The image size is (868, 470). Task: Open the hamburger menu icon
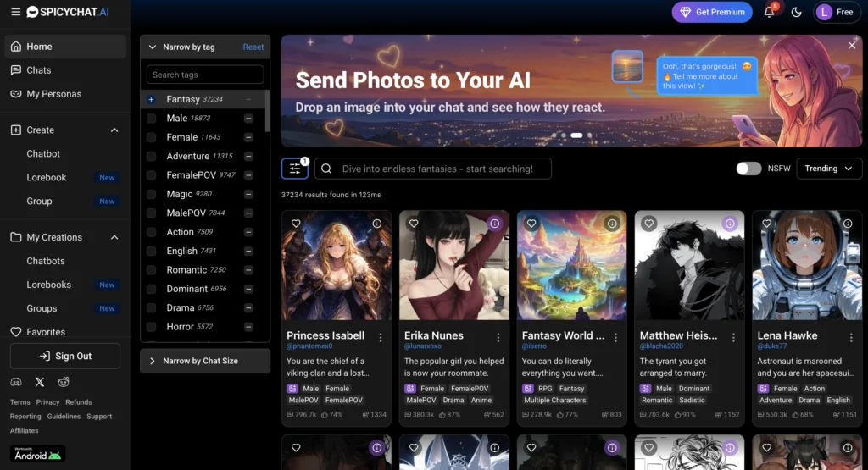point(15,12)
